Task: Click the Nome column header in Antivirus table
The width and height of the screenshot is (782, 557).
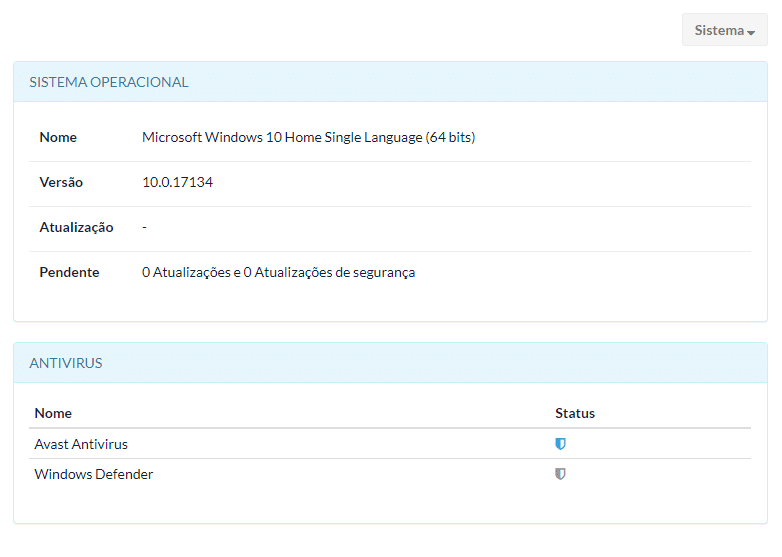Action: pos(53,413)
